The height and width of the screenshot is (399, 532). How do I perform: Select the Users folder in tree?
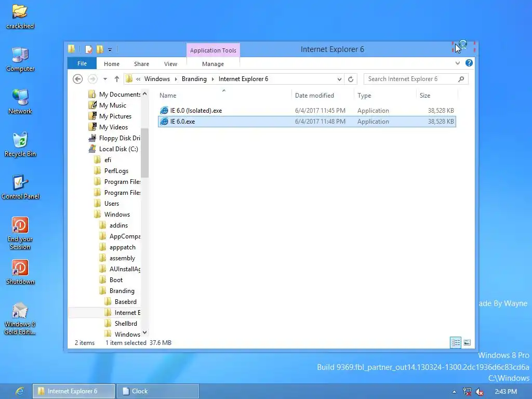click(x=107, y=204)
